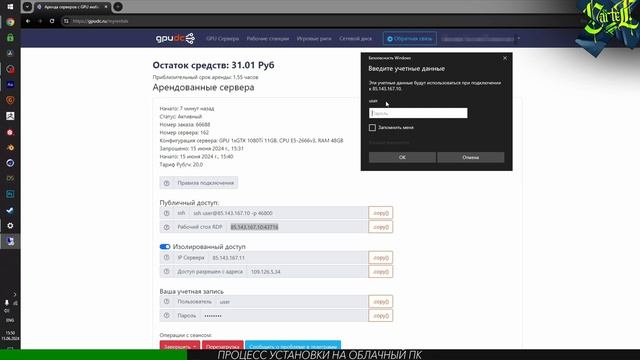640x360 pixels.
Task: Copy the RDP address
Action: tap(380, 227)
